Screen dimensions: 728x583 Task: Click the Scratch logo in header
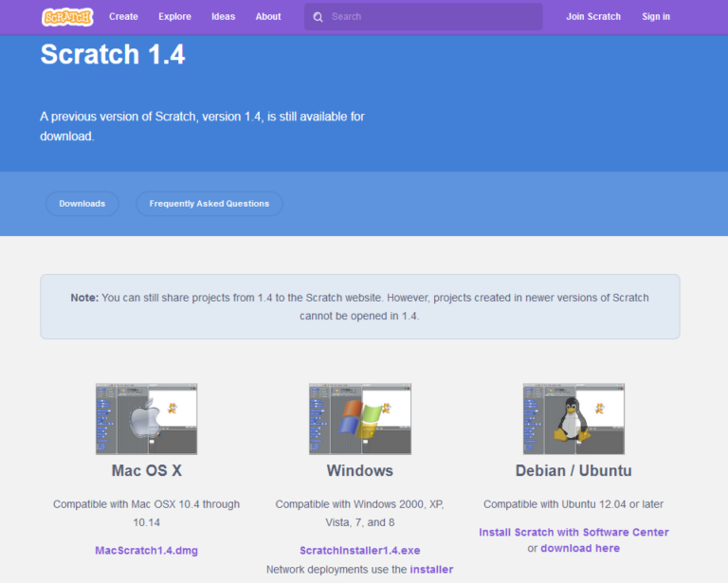pos(67,17)
